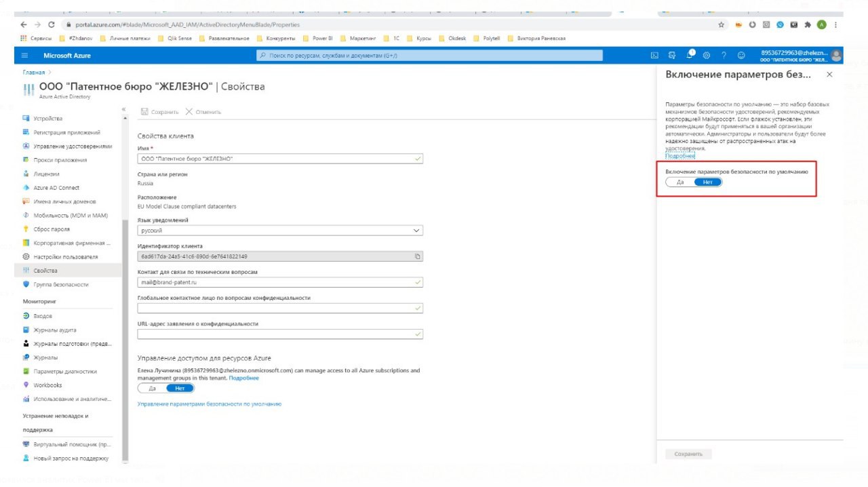Open the Qlik Sense bookmark folder
Viewport: 868px width, 487px height.
(176, 39)
